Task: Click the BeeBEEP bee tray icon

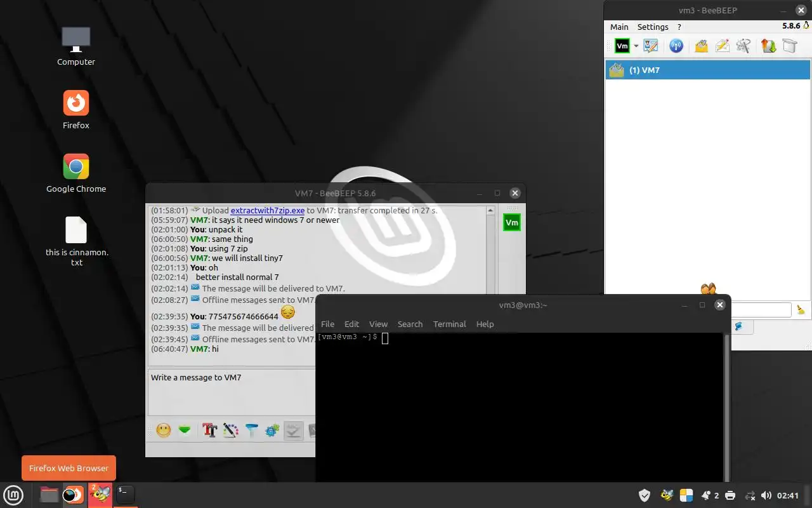Action: (x=666, y=495)
